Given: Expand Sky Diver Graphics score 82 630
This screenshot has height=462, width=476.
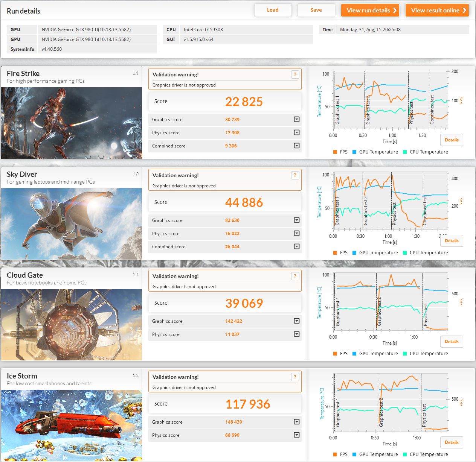Looking at the screenshot, I should [297, 220].
